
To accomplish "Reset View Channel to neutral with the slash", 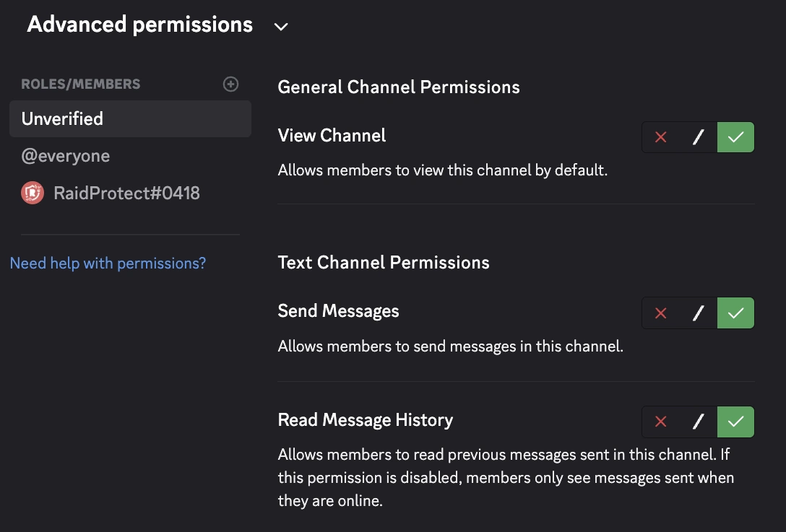I will (x=698, y=136).
